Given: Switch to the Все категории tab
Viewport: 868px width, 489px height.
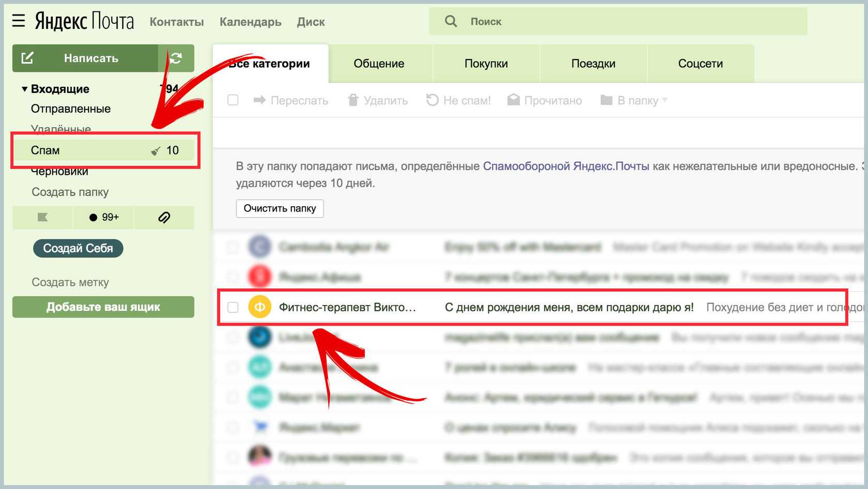Looking at the screenshot, I should (x=271, y=64).
